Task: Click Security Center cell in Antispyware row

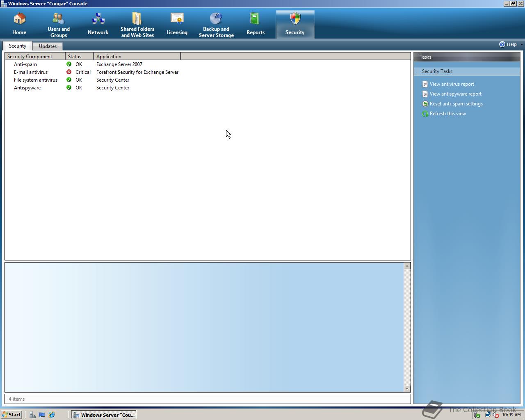Action: (113, 88)
